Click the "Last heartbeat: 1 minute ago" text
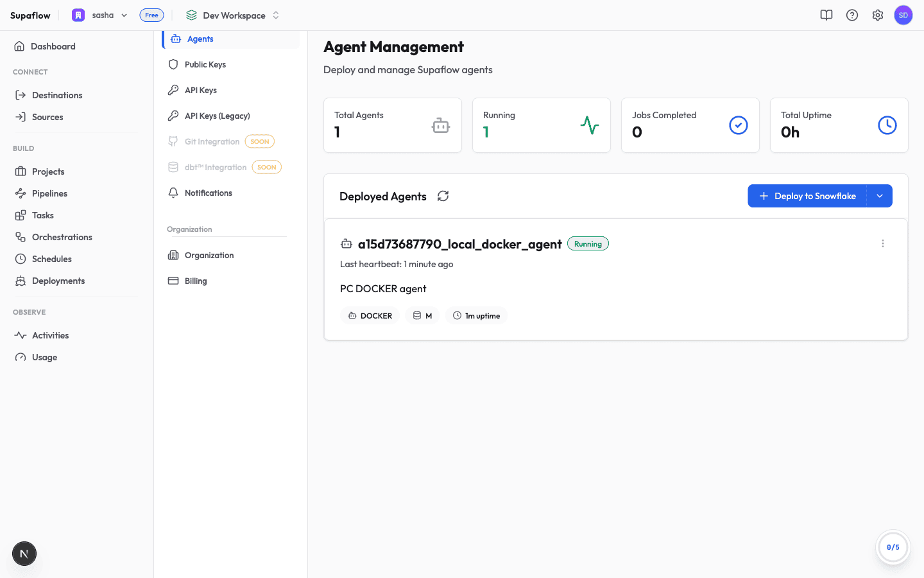 point(397,264)
